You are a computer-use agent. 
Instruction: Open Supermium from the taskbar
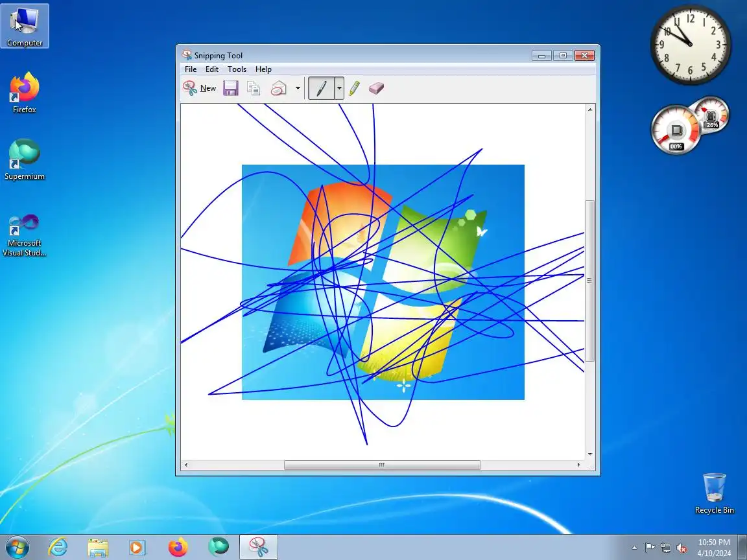tap(218, 547)
